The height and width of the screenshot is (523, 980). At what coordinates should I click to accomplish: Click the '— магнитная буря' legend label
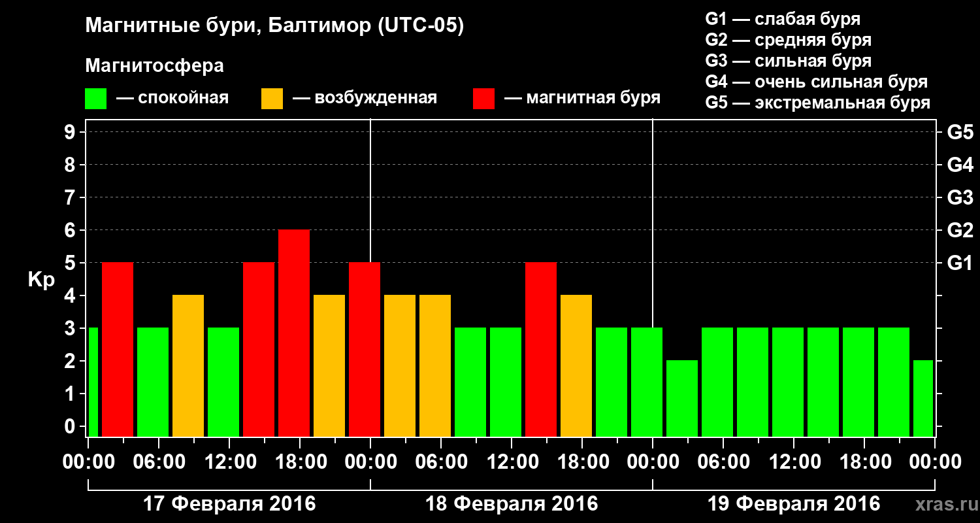(x=582, y=98)
